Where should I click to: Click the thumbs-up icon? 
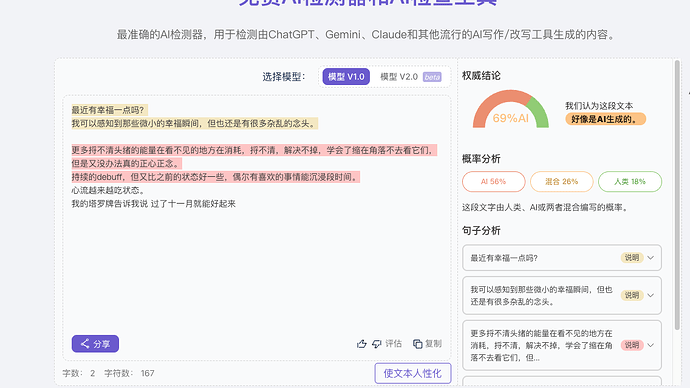pos(362,344)
